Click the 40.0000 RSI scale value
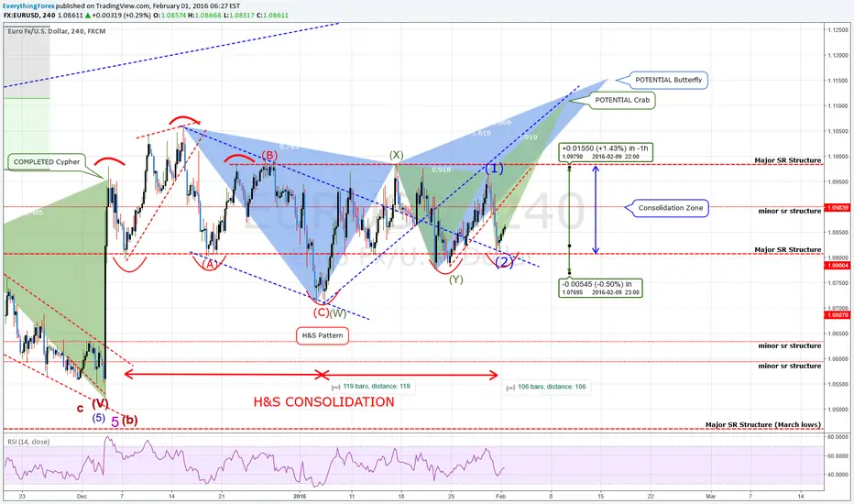Image resolution: width=854 pixels, height=504 pixels. 838,475
